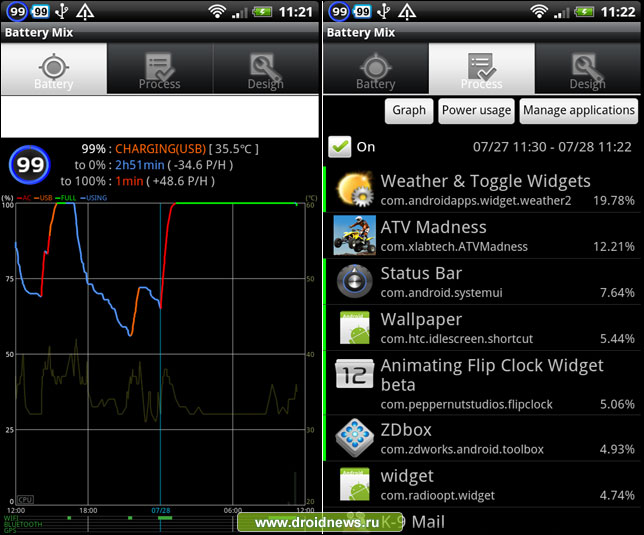
Task: Select com.zdworks.android.toolbox package text
Action: click(462, 450)
